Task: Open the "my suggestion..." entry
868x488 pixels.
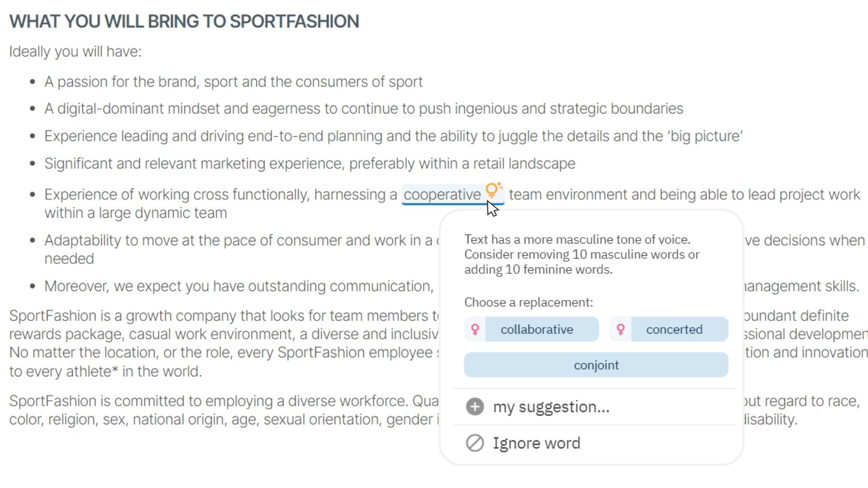Action: [x=551, y=407]
